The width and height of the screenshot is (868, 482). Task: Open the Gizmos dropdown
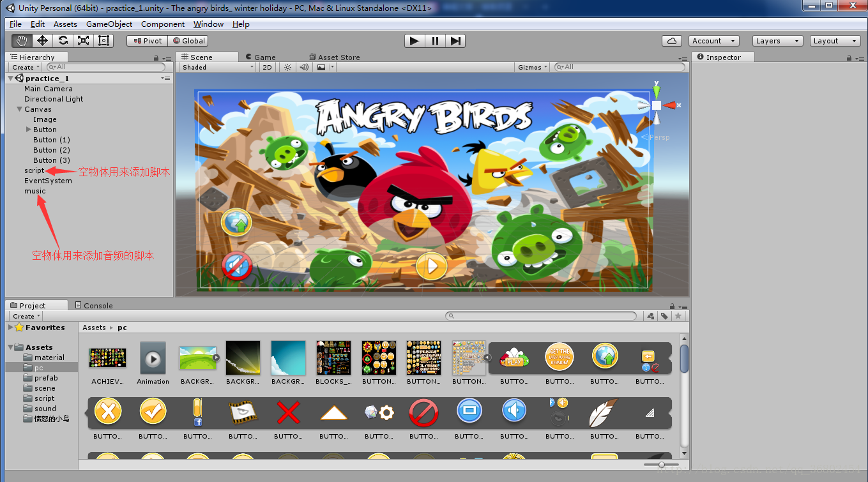coord(533,67)
